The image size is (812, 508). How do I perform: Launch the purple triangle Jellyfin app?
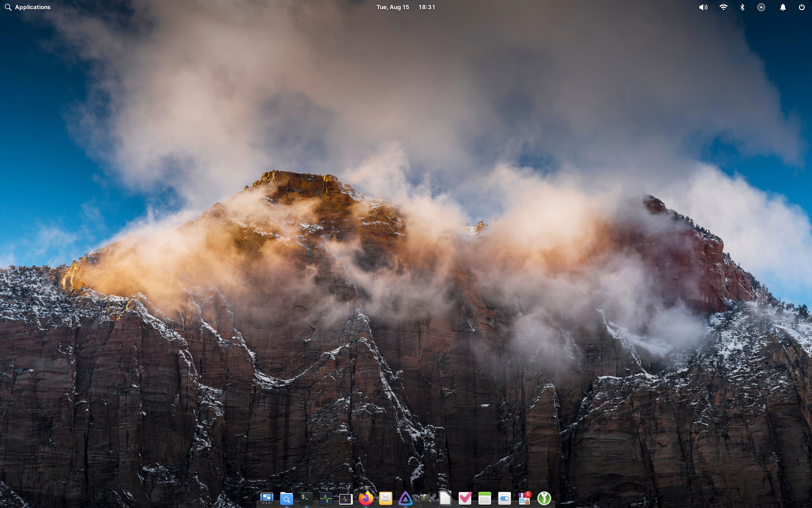tap(405, 498)
